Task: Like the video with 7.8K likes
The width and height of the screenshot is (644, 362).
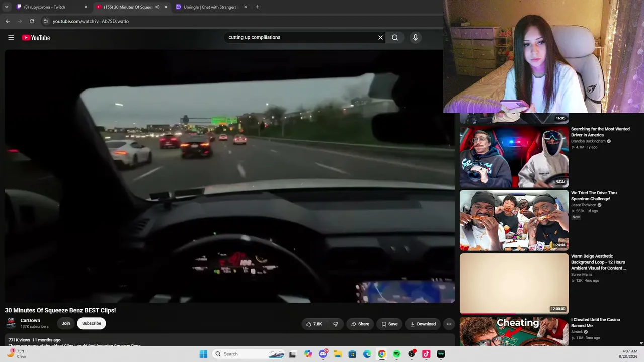Action: pos(314,324)
